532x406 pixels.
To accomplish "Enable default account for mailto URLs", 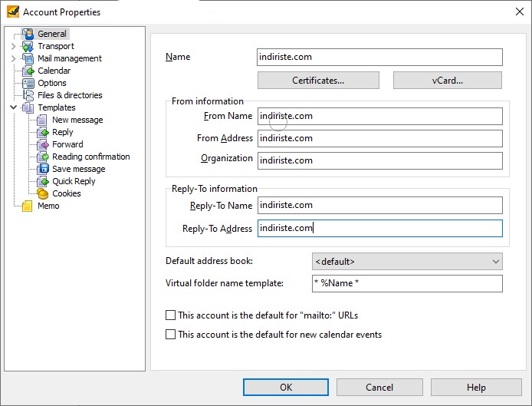I will 170,315.
